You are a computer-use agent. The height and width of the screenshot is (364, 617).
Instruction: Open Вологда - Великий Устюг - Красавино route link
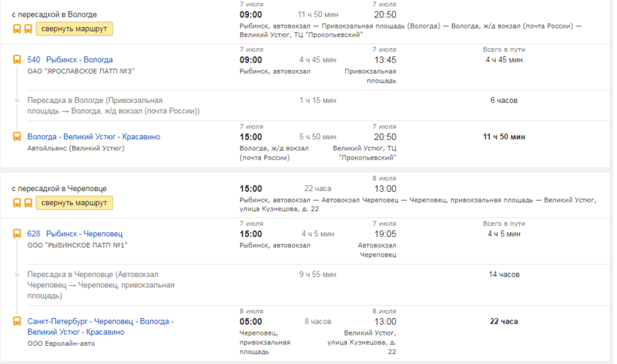pyautogui.click(x=93, y=137)
